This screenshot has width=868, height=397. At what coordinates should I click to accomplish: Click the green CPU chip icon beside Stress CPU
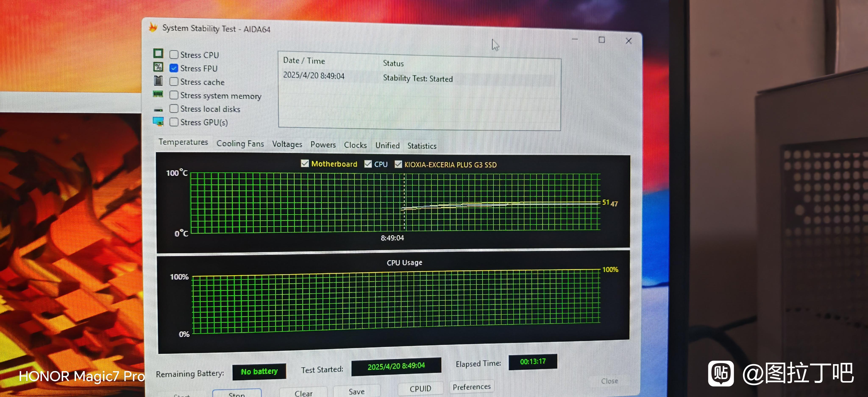(x=158, y=53)
